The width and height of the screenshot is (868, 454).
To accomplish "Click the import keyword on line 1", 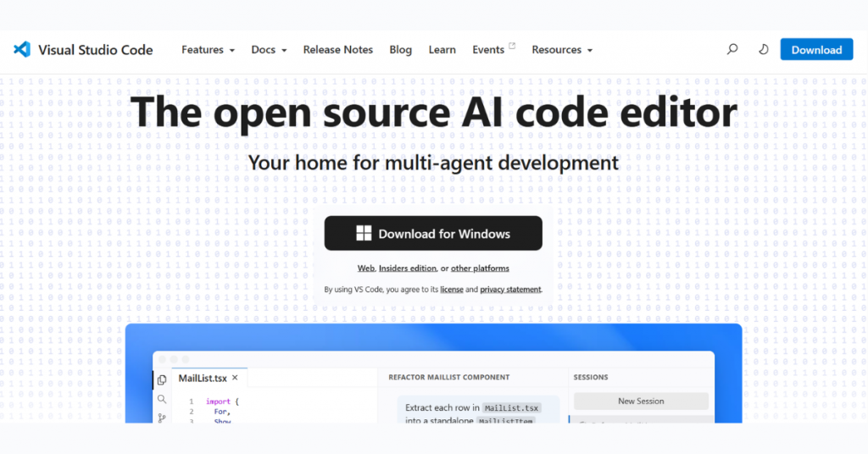I will tap(218, 401).
